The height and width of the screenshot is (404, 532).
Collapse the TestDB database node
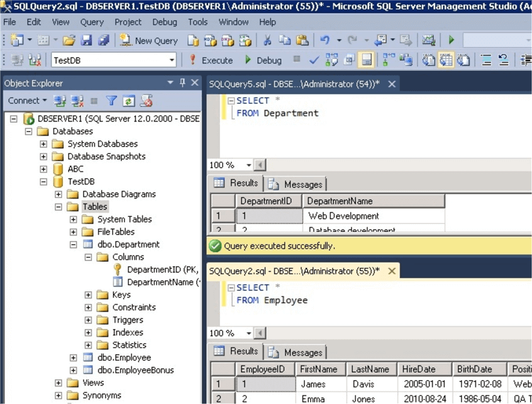(x=43, y=182)
